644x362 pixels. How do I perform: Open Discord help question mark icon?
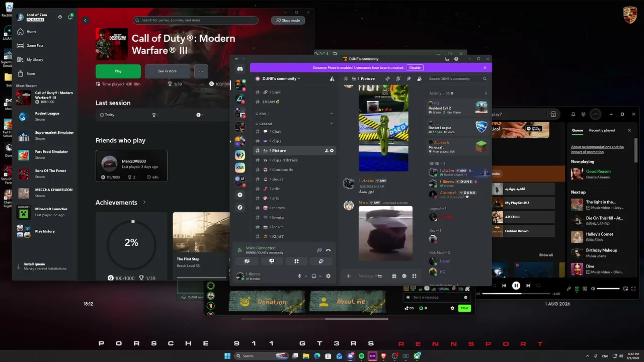click(x=456, y=59)
